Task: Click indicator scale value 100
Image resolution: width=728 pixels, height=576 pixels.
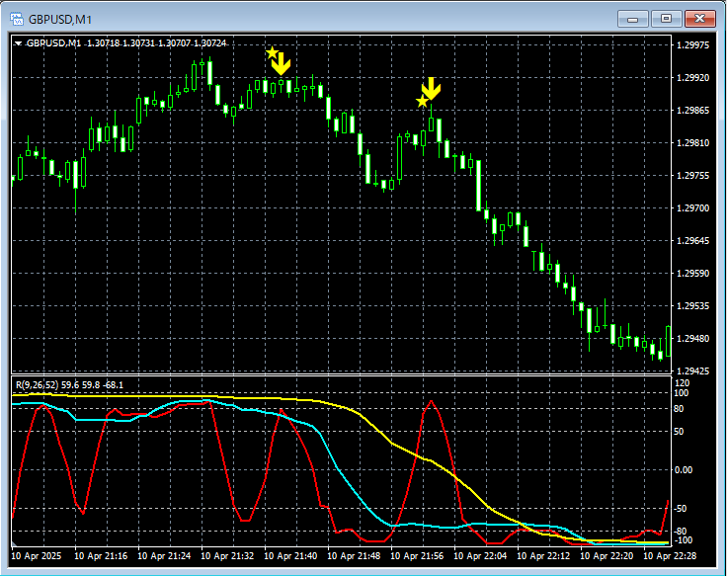Action: (x=682, y=393)
